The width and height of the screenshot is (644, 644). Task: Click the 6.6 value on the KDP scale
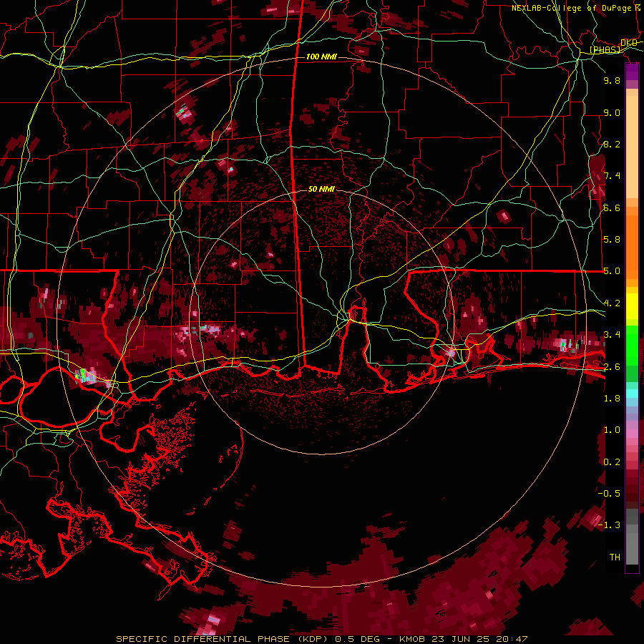pyautogui.click(x=612, y=208)
